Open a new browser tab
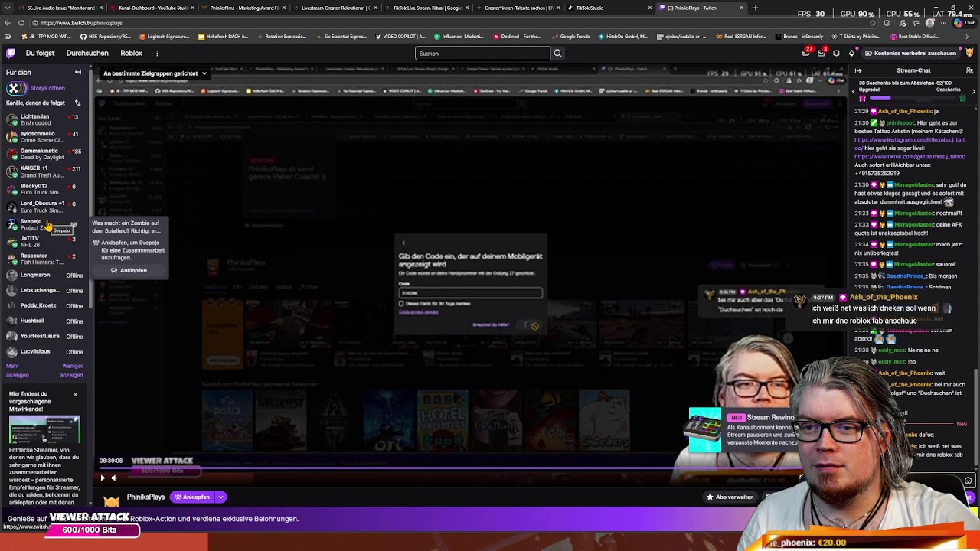 pyautogui.click(x=755, y=8)
